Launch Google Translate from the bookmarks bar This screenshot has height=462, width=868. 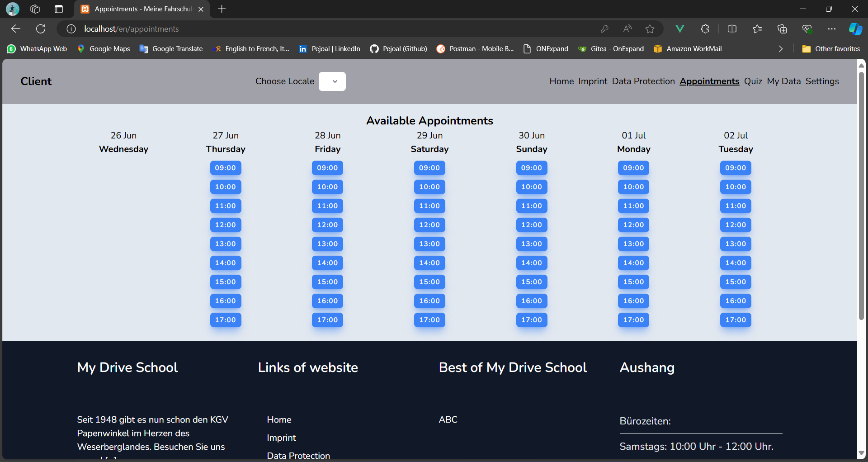171,48
